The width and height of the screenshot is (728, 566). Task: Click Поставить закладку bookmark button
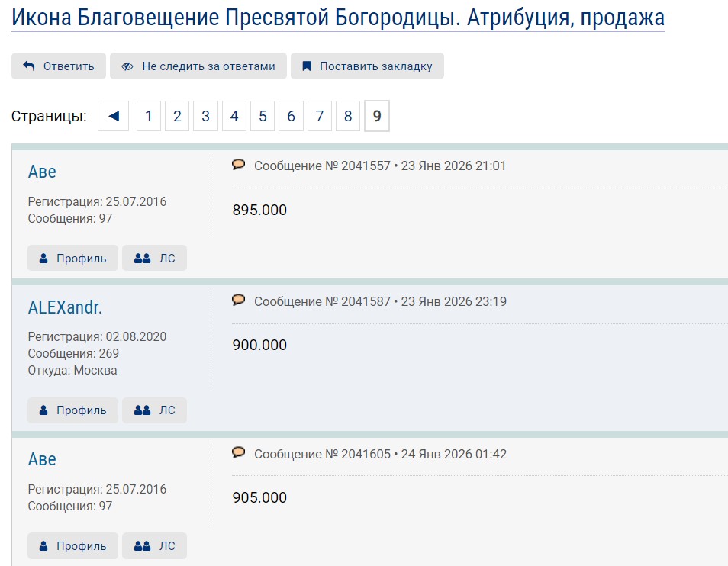pyautogui.click(x=367, y=66)
